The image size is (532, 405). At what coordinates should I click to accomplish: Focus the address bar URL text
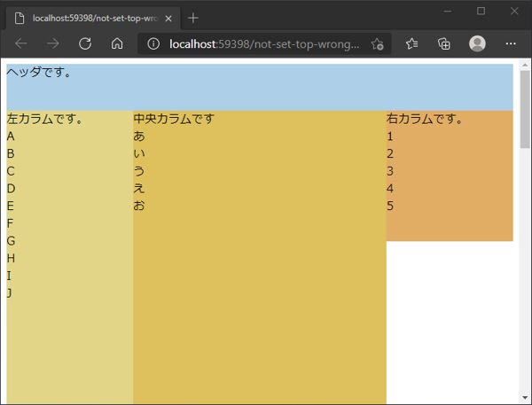click(264, 43)
